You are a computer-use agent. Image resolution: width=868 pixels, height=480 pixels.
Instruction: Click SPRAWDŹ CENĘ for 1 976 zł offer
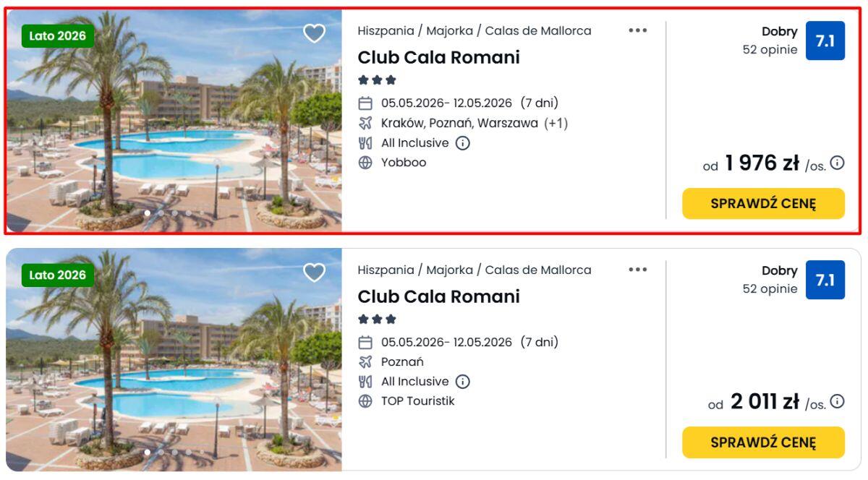763,203
